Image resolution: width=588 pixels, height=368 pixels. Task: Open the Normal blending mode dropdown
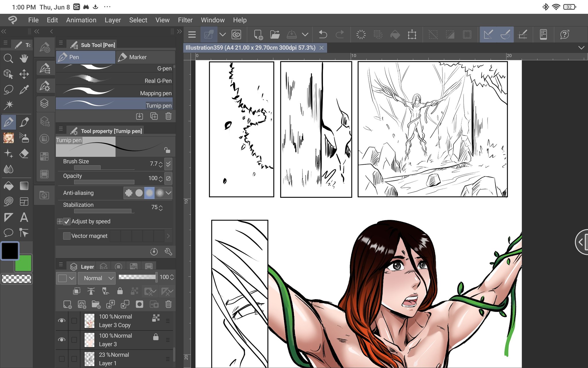coord(96,278)
